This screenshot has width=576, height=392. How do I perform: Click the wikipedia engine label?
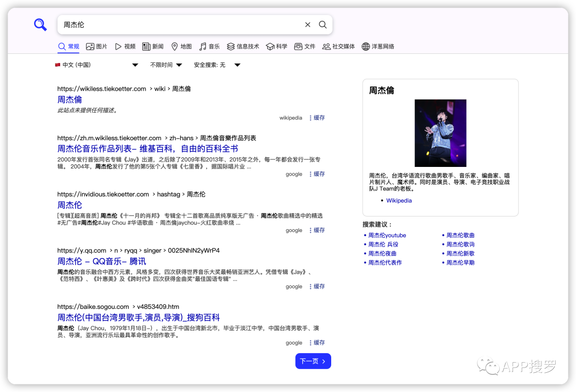pos(291,117)
